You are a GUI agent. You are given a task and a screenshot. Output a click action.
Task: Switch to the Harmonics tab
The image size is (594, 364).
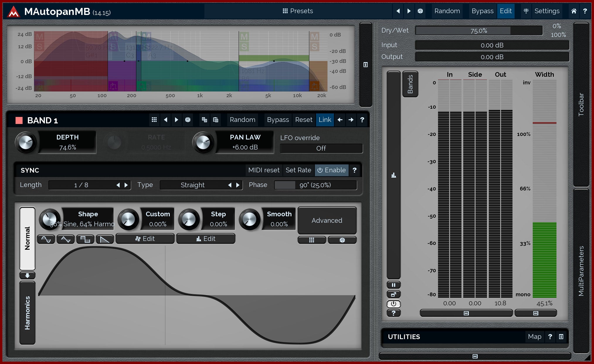[27, 313]
